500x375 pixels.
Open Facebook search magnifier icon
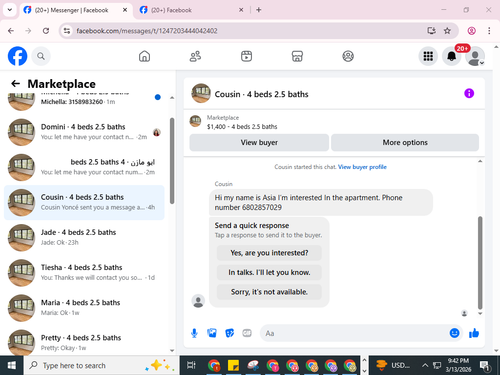tap(41, 56)
